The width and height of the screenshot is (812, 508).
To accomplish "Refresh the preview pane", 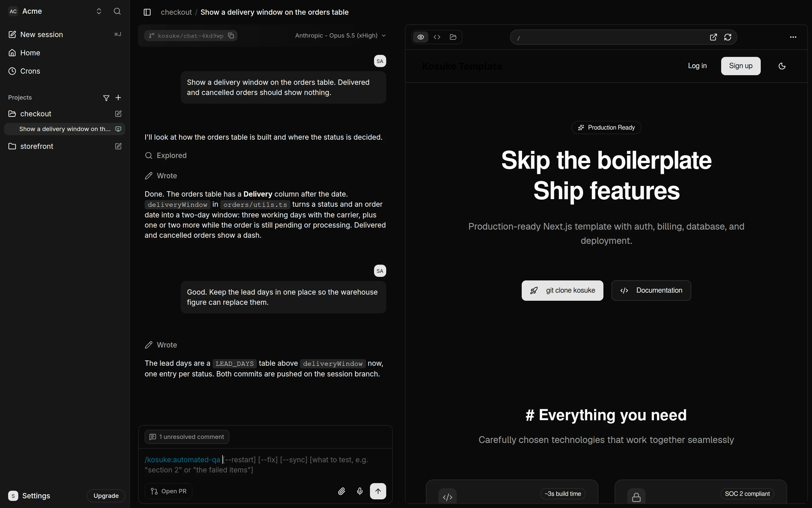I will point(728,37).
